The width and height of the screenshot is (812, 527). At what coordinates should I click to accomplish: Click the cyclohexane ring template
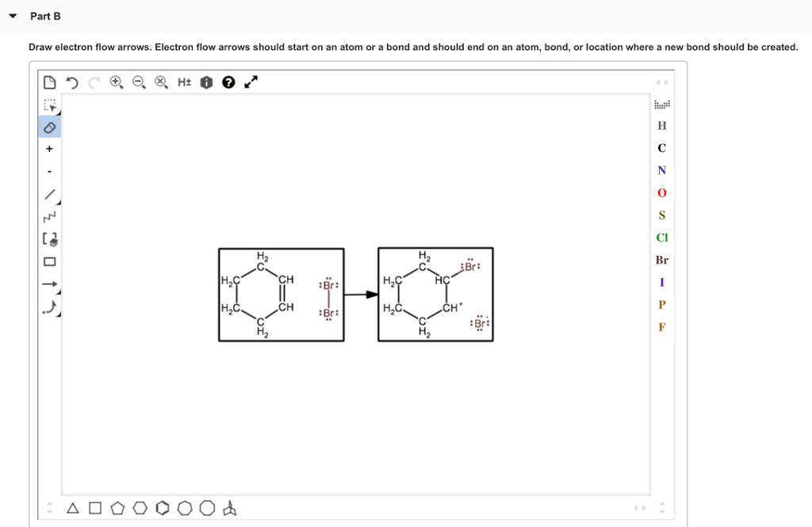[140, 508]
